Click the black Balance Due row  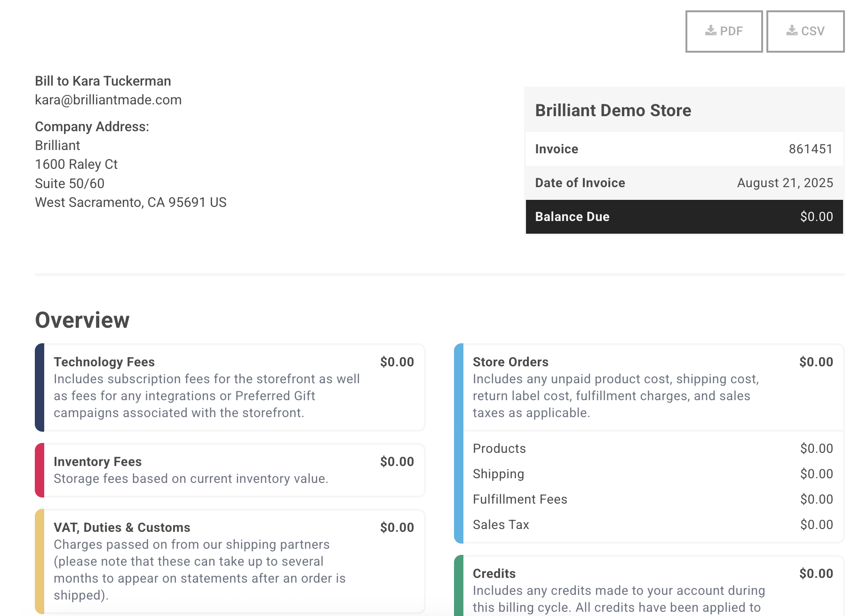coord(684,217)
